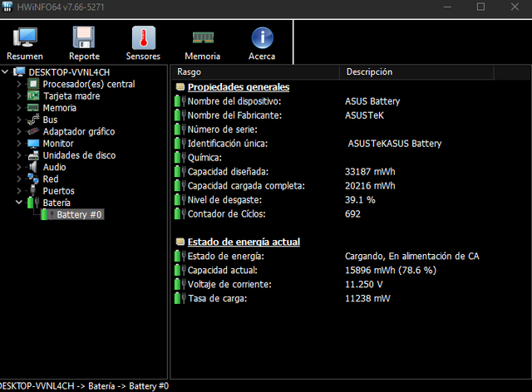
Task: Expand the Memoria tree node
Action: pos(19,108)
